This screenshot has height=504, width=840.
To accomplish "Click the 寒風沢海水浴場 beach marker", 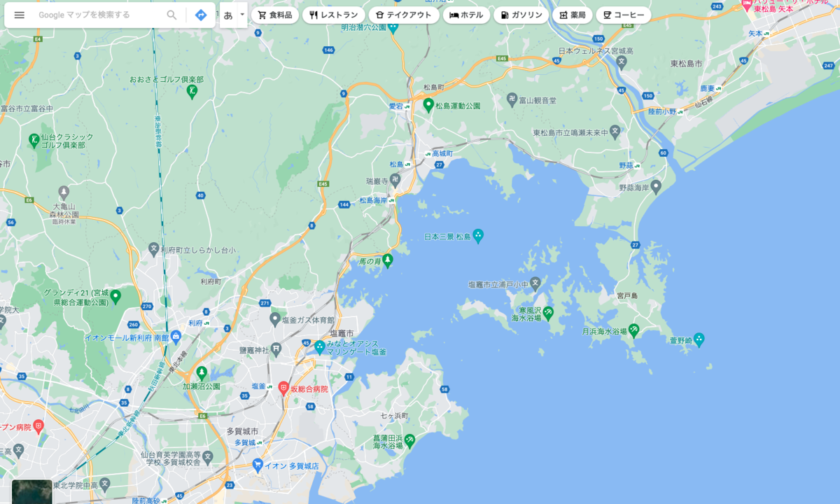I will [548, 312].
